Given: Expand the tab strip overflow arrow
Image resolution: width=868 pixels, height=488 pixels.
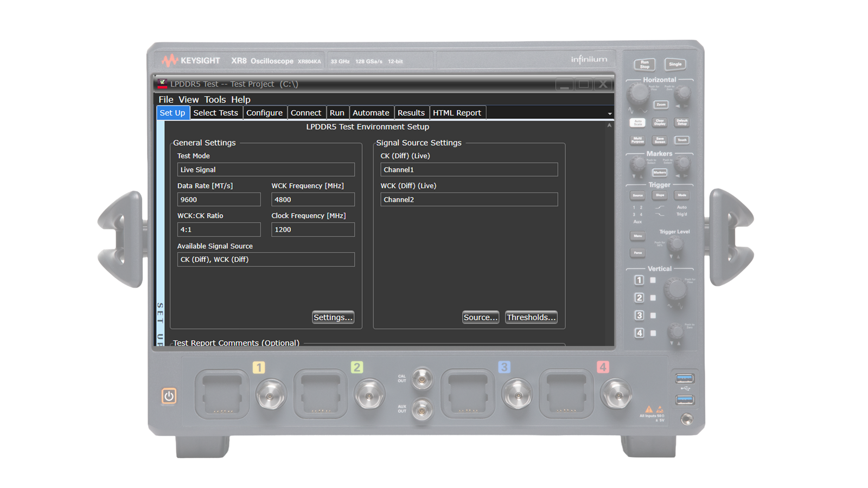Looking at the screenshot, I should pos(610,114).
